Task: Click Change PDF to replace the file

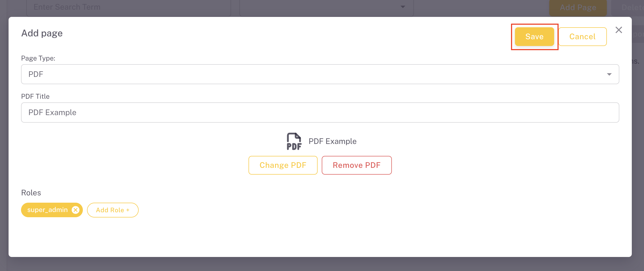Action: coord(283,165)
